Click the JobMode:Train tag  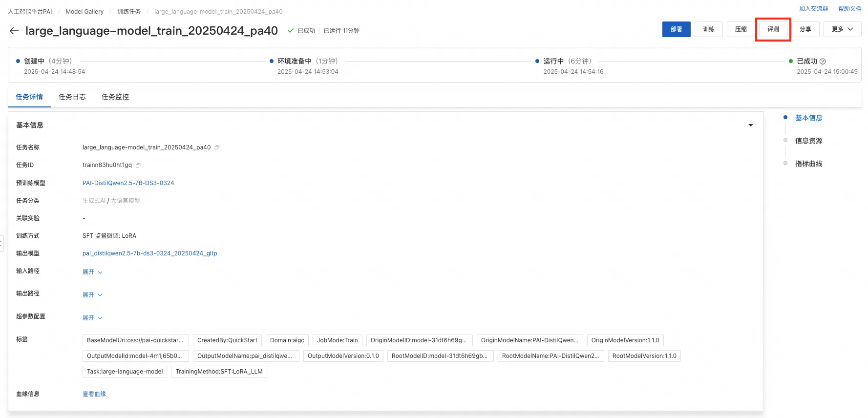pyautogui.click(x=338, y=340)
